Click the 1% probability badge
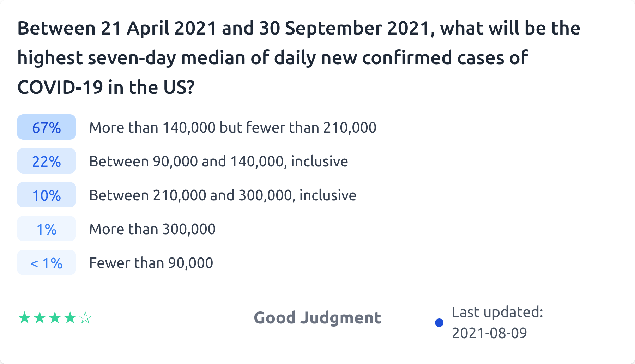 pyautogui.click(x=47, y=229)
